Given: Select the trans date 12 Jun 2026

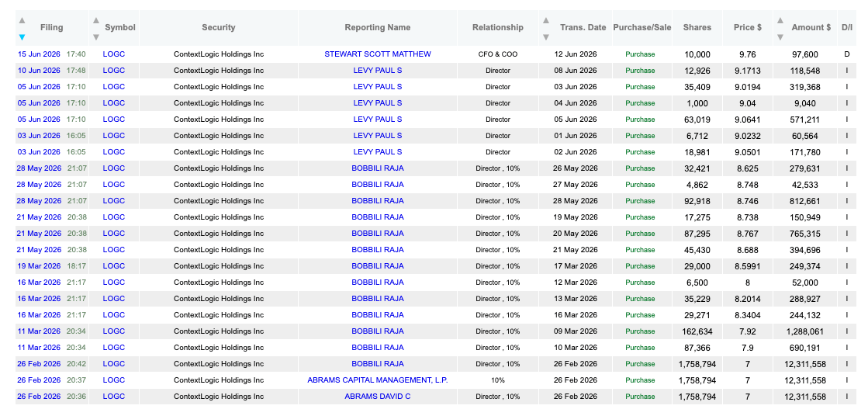Looking at the screenshot, I should coord(576,54).
